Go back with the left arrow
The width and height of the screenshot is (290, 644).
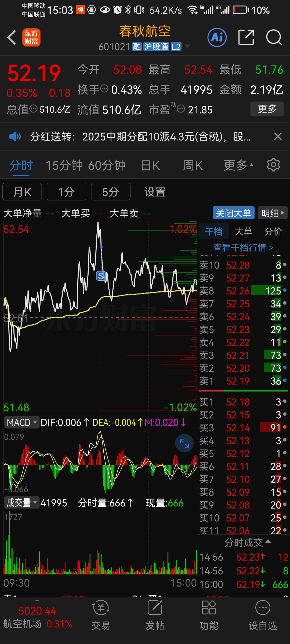click(x=12, y=37)
